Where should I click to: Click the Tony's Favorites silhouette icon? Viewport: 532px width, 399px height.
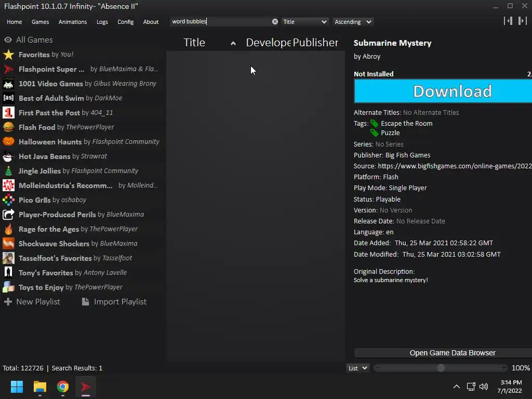8,272
